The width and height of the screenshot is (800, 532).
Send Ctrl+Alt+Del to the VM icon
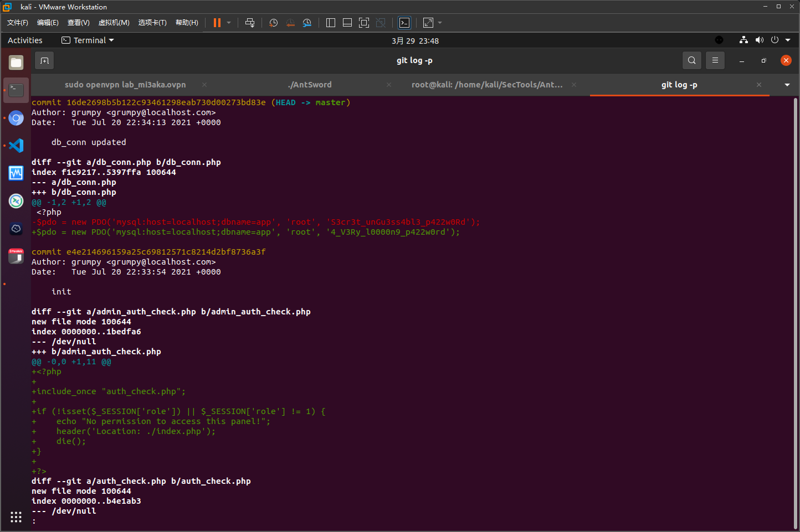[250, 23]
